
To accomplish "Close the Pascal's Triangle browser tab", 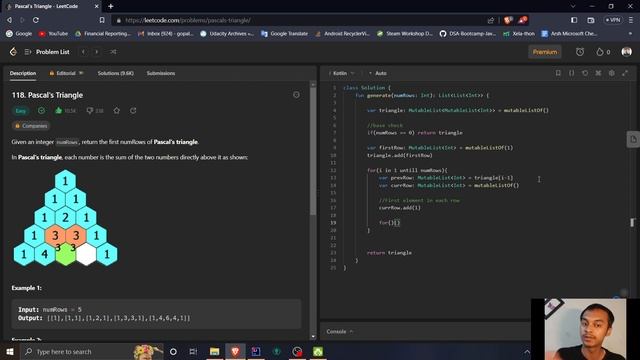I will [x=97, y=6].
